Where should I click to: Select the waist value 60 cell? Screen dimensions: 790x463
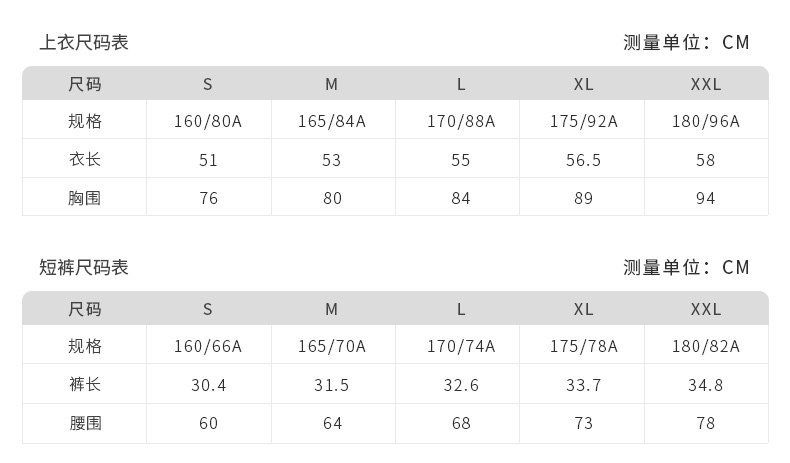pyautogui.click(x=208, y=423)
